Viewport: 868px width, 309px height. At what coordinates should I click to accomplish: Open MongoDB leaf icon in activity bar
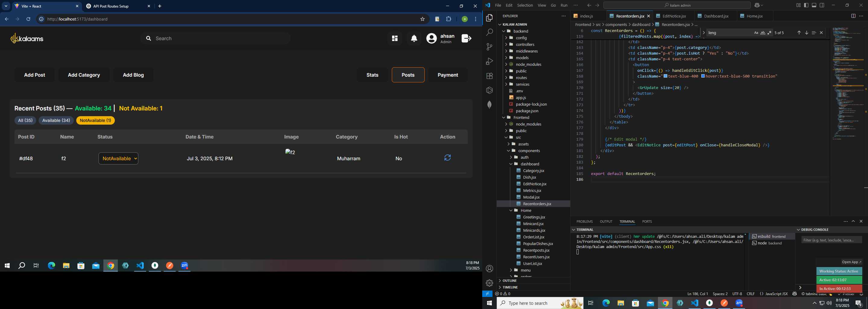489,105
